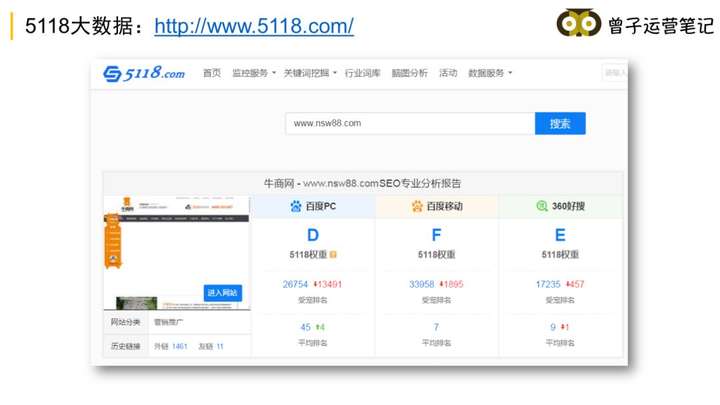The height and width of the screenshot is (405, 720).
Task: Click the D weight grade under 百度PC
Action: click(x=313, y=235)
